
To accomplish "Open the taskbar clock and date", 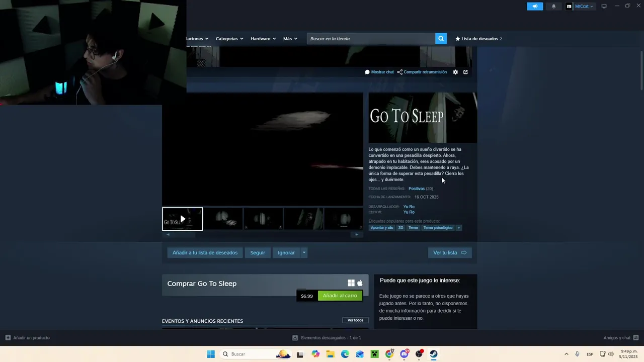I will point(629,354).
